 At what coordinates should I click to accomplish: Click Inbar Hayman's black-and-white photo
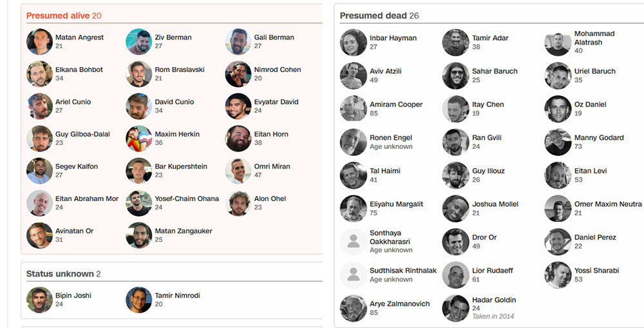[353, 43]
